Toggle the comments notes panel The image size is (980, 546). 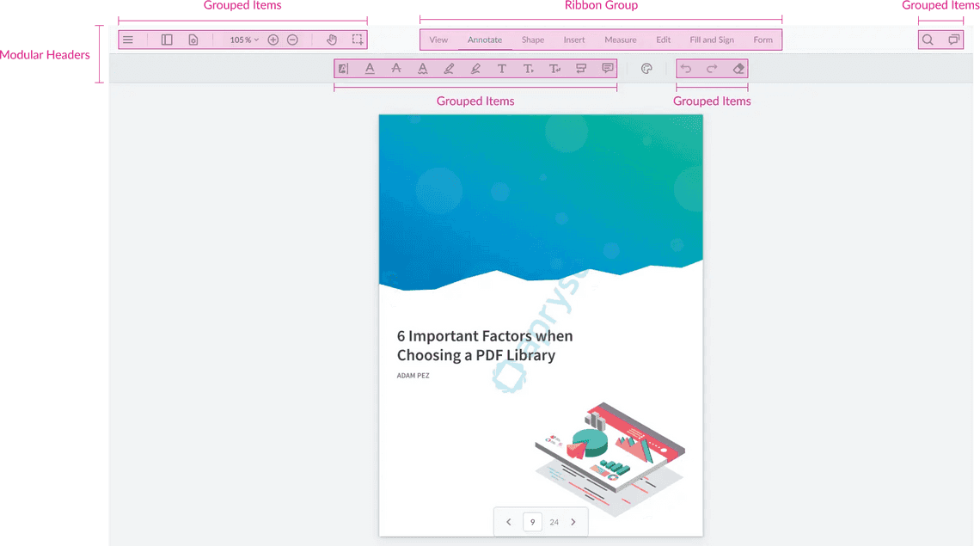[x=953, y=40]
